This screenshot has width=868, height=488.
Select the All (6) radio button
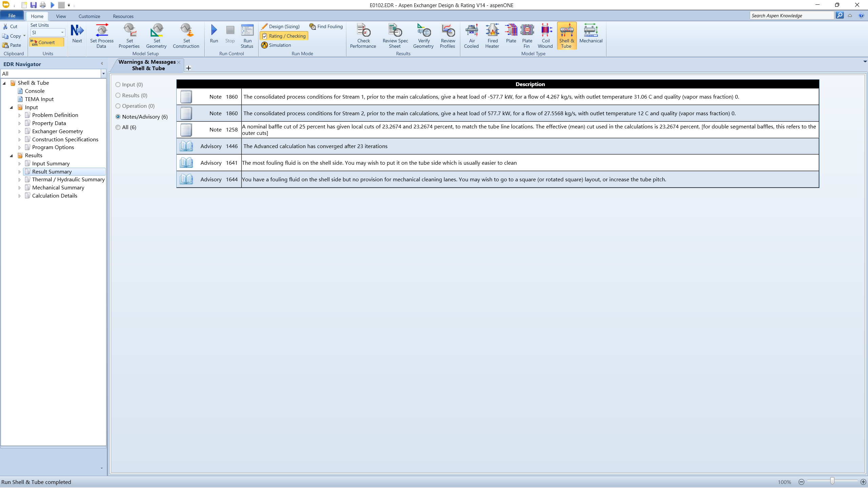(118, 127)
